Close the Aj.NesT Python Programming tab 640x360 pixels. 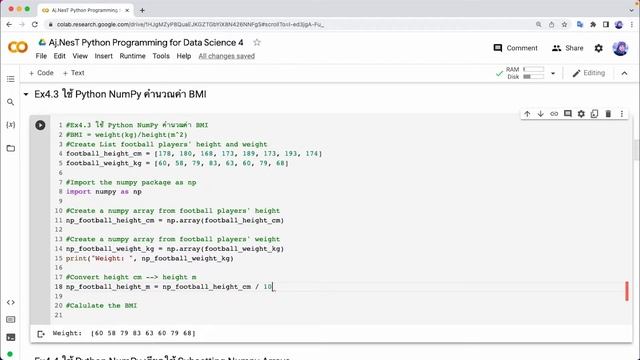tap(127, 10)
